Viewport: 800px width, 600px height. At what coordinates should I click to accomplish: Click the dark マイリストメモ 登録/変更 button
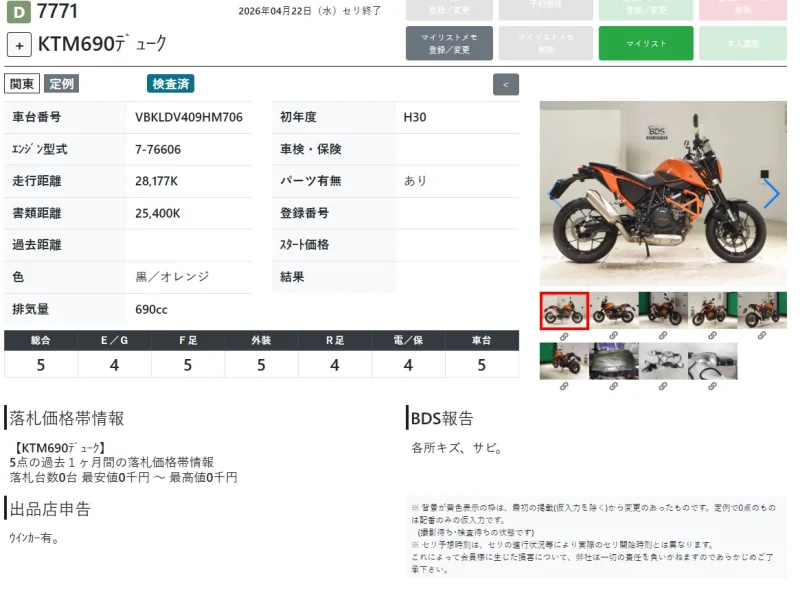coord(449,43)
